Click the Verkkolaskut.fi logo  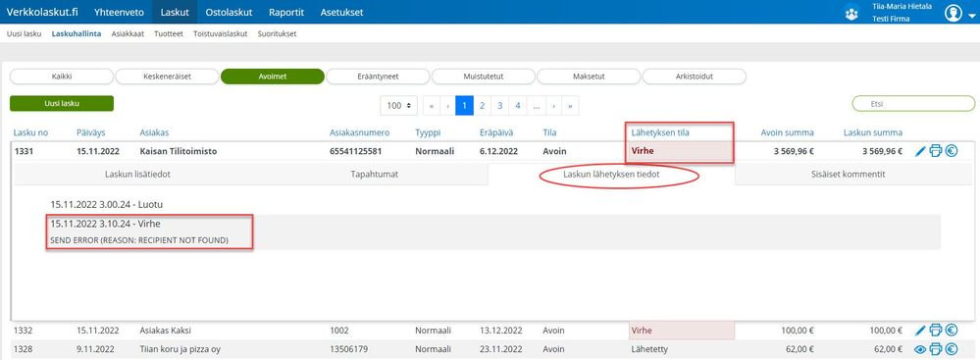41,12
